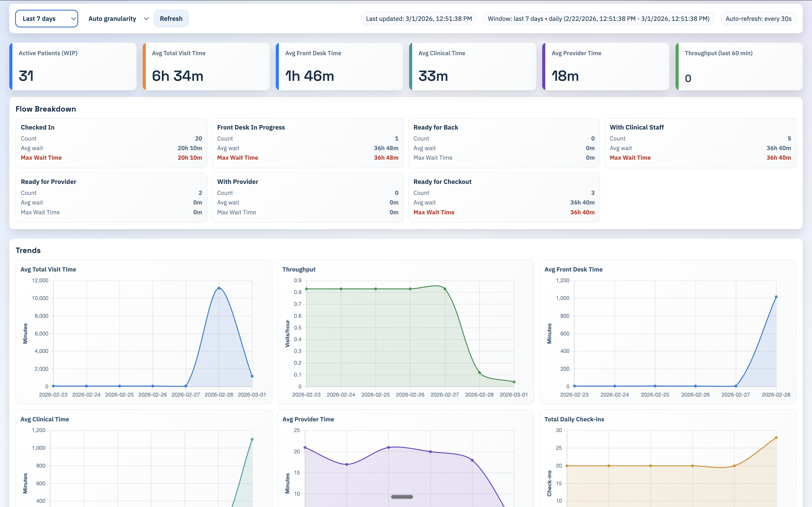The width and height of the screenshot is (812, 507).
Task: Open the Last 7 days time range dropdown
Action: click(46, 18)
